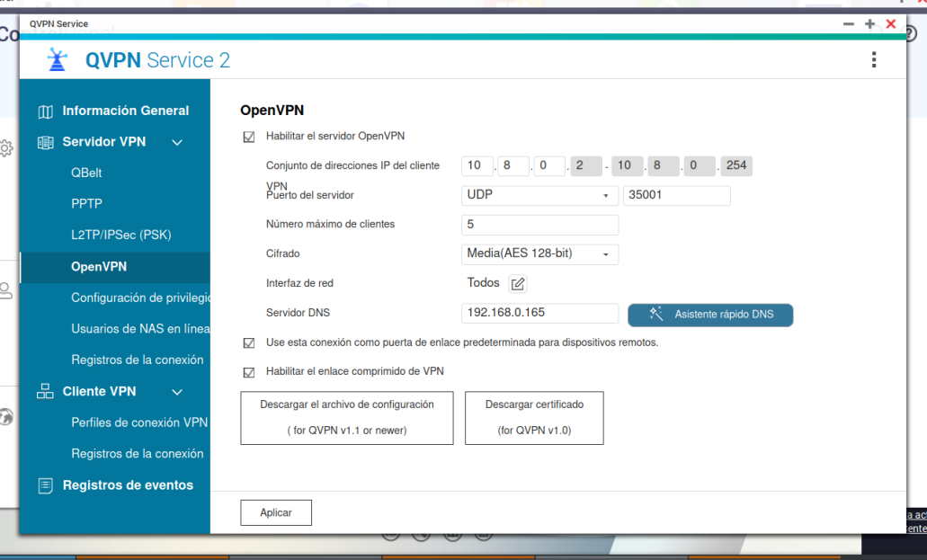This screenshot has width=927, height=560.
Task: Click the Servidor DNS input field
Action: [x=539, y=313]
